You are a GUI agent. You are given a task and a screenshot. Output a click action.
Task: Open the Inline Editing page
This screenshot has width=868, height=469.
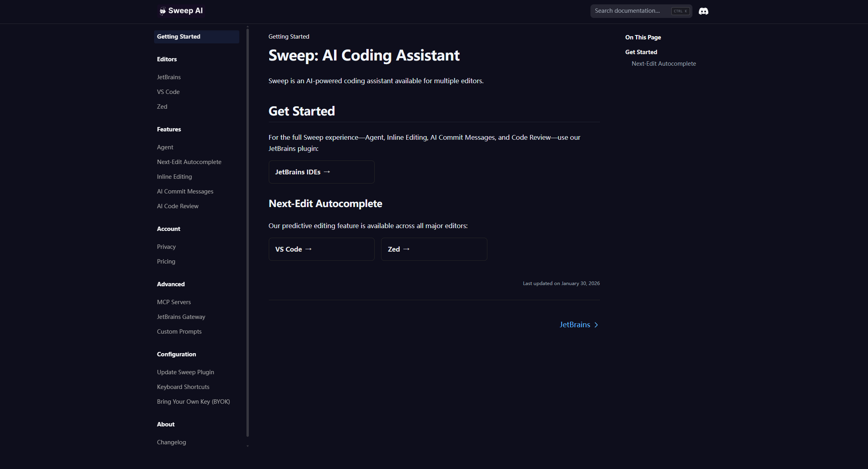click(174, 177)
